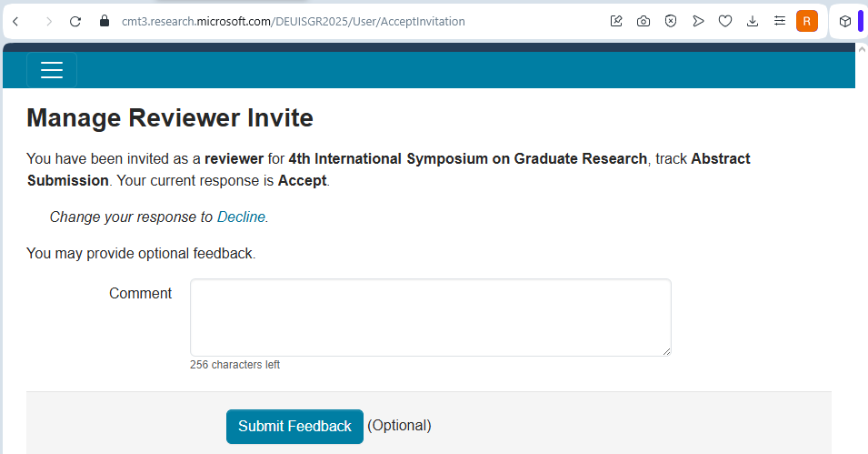
Task: Click the heart bookmark icon
Action: (725, 21)
